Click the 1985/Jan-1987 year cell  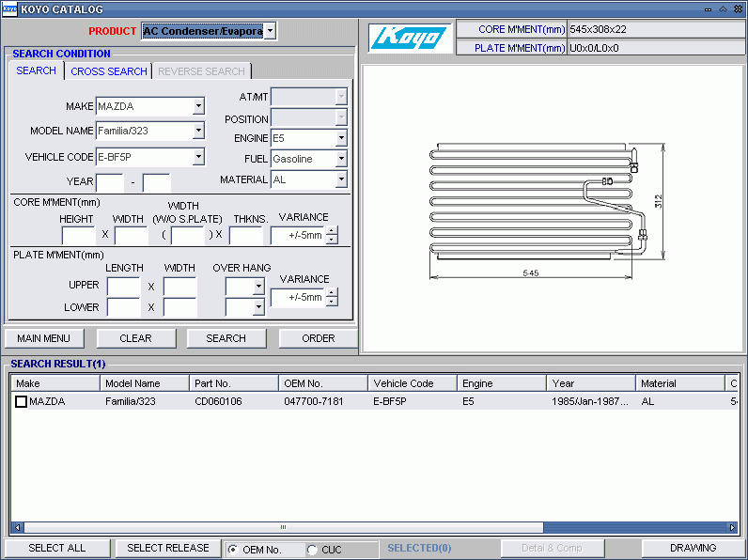tap(589, 401)
